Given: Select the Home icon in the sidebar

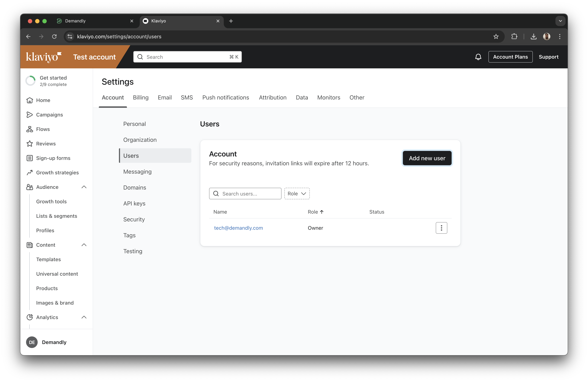Looking at the screenshot, I should (30, 100).
